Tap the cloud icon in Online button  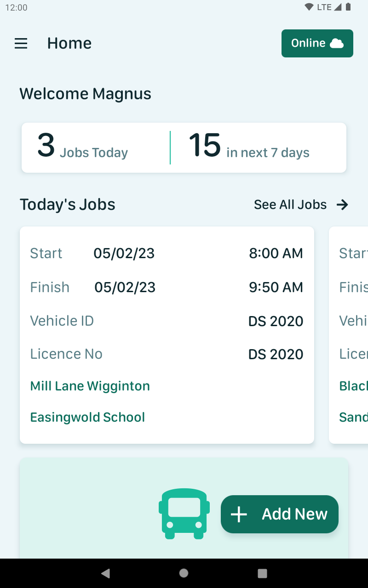pyautogui.click(x=337, y=44)
